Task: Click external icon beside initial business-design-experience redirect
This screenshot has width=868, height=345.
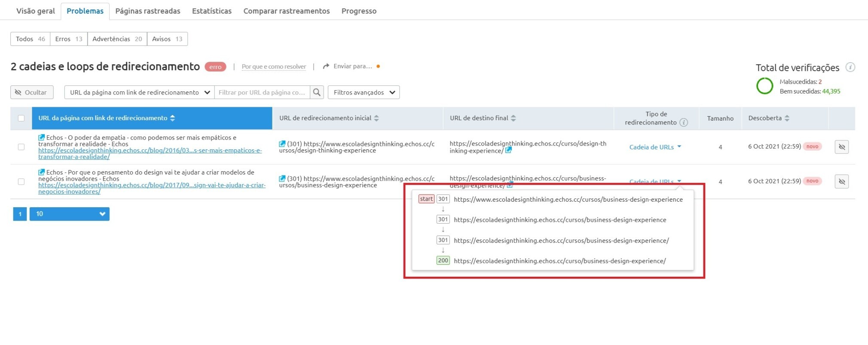Action: 282,179
